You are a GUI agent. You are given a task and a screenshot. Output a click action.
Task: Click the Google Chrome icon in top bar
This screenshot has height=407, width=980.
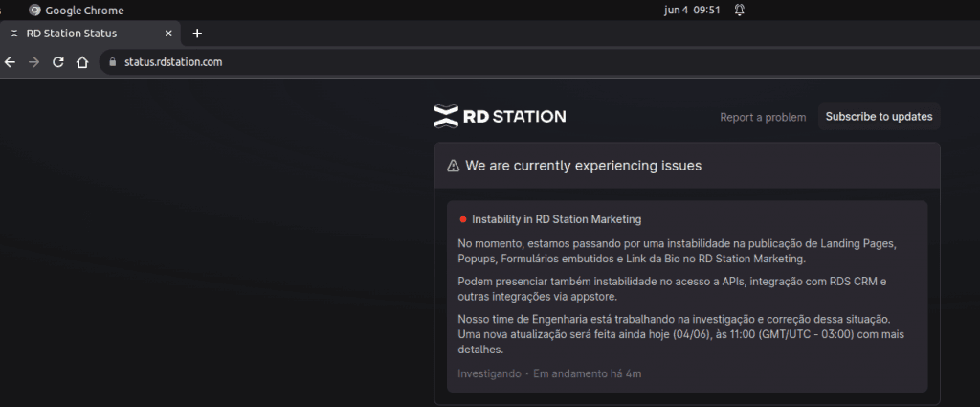click(35, 11)
